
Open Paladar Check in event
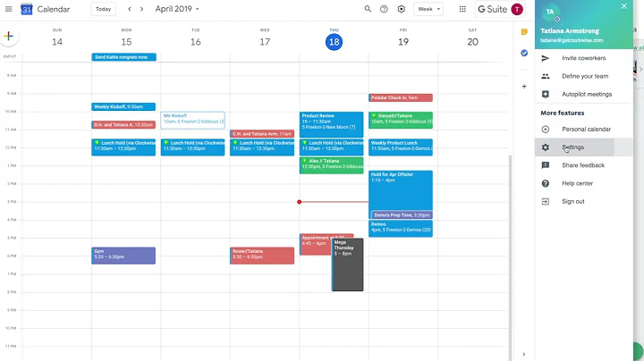pyautogui.click(x=401, y=97)
